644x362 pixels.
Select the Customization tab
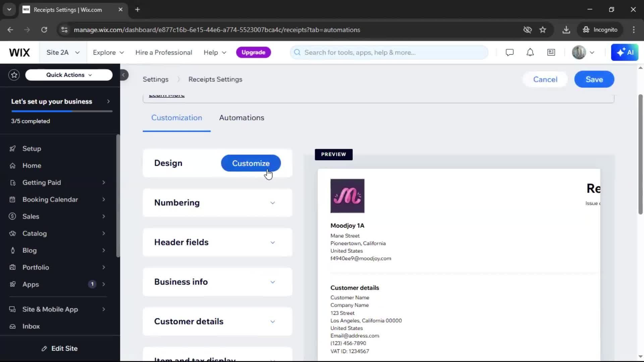(176, 118)
